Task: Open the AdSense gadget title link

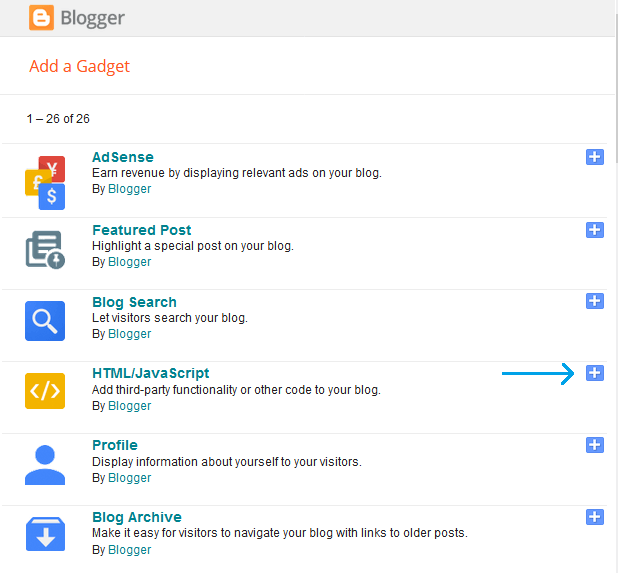Action: 123,157
